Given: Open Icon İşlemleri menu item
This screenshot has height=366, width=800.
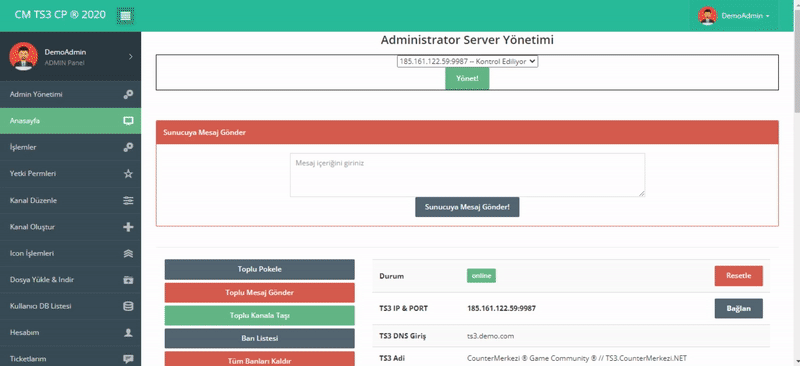Looking at the screenshot, I should (70, 253).
